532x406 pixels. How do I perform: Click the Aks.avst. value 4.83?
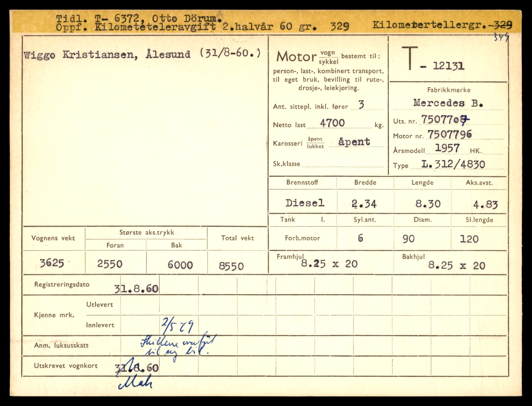pyautogui.click(x=485, y=205)
